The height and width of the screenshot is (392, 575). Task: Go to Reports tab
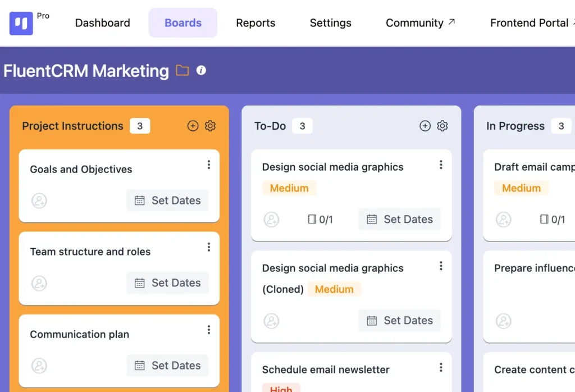click(255, 22)
